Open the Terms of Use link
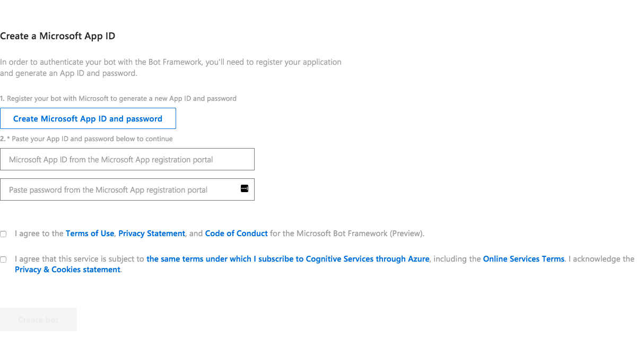This screenshot has width=644, height=337. click(90, 234)
